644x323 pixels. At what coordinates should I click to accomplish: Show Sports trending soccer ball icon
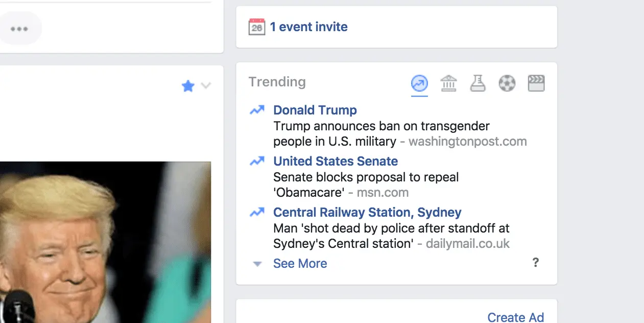(507, 83)
